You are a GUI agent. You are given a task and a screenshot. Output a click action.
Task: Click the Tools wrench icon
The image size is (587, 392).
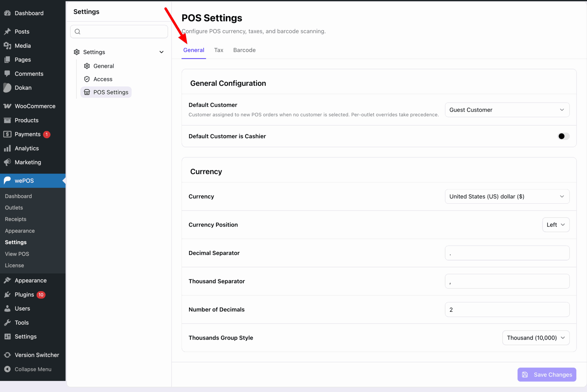[x=7, y=323]
